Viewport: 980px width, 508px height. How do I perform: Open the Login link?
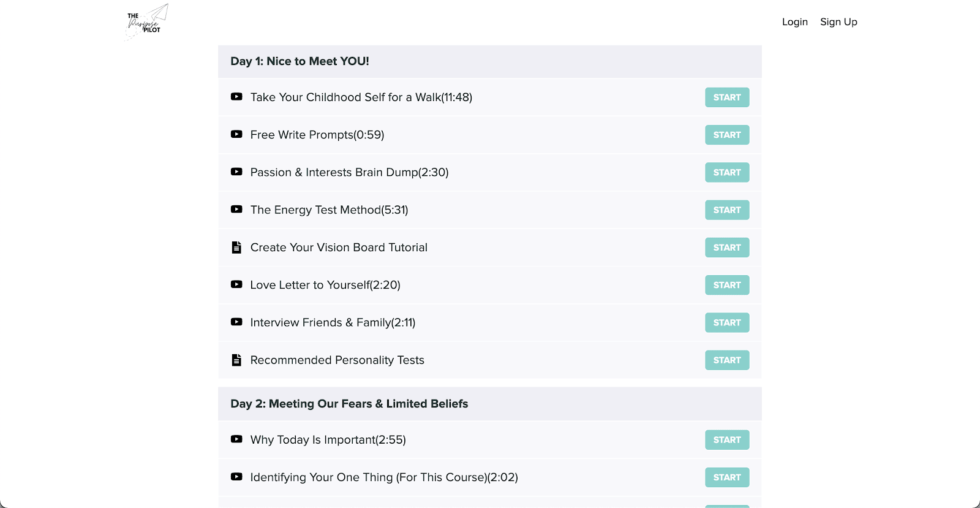point(795,22)
